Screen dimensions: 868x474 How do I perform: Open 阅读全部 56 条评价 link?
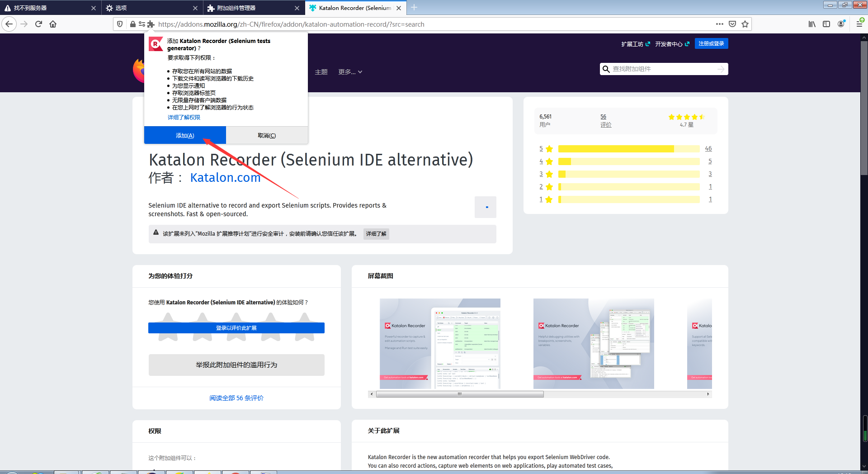[x=236, y=398]
